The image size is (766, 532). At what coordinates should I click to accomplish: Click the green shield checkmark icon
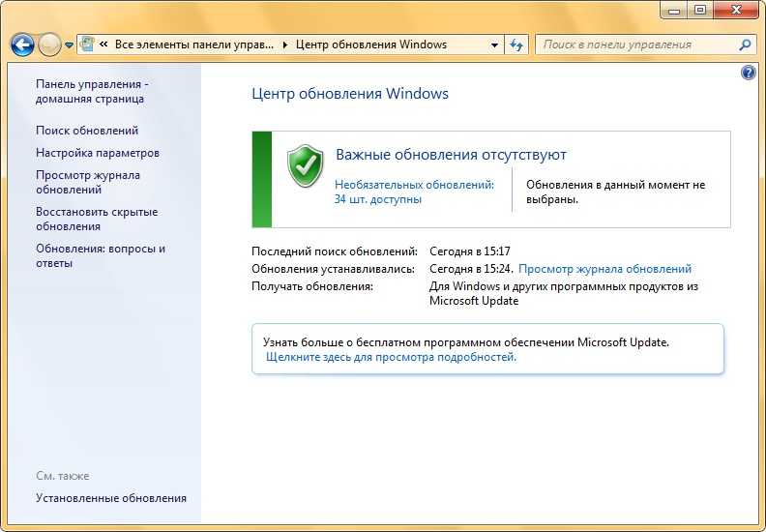click(x=306, y=165)
